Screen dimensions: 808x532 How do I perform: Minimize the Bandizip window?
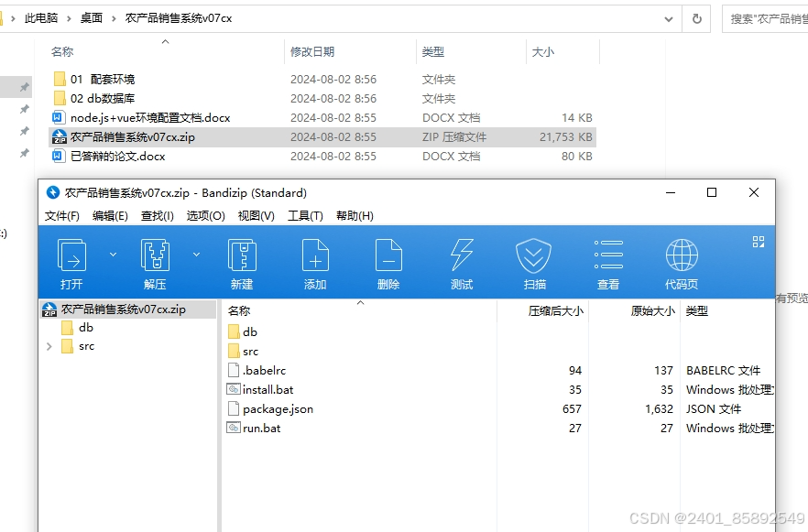click(x=671, y=192)
